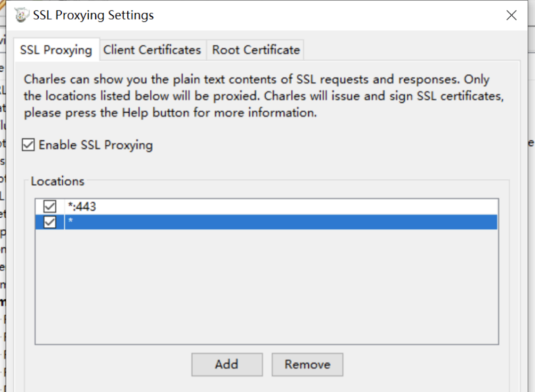Close the SSL Proxying Settings dialog
Image resolution: width=535 pixels, height=392 pixels.
coord(511,15)
